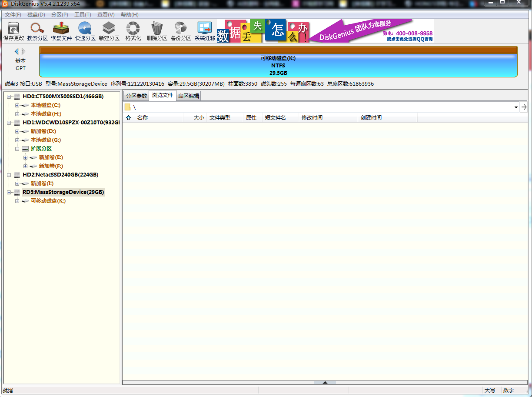Click the DiskGenius title bar app icon
Viewport: 532px width, 397px height.
[5, 3]
